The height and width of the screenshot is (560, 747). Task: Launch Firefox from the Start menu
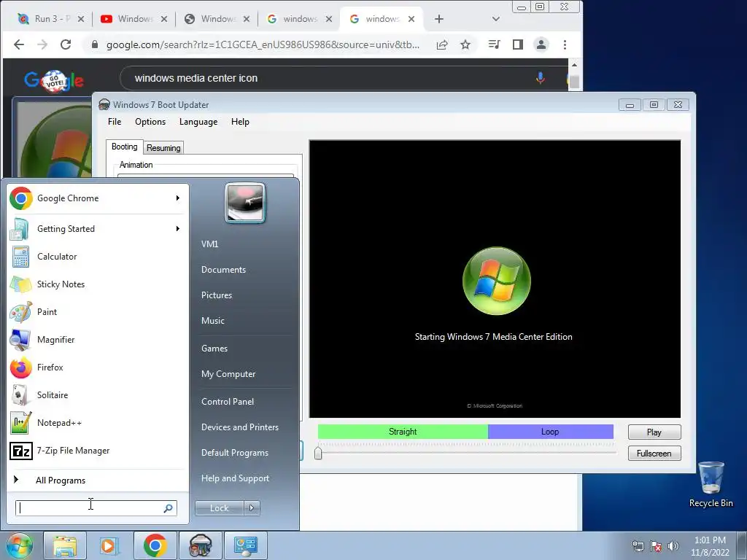[x=98, y=367]
